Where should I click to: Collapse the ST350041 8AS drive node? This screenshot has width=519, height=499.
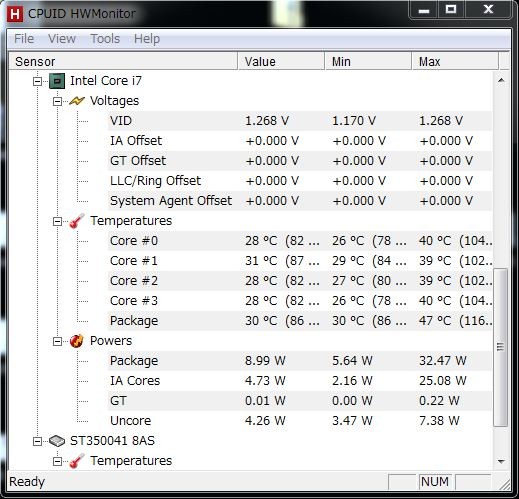pos(38,441)
